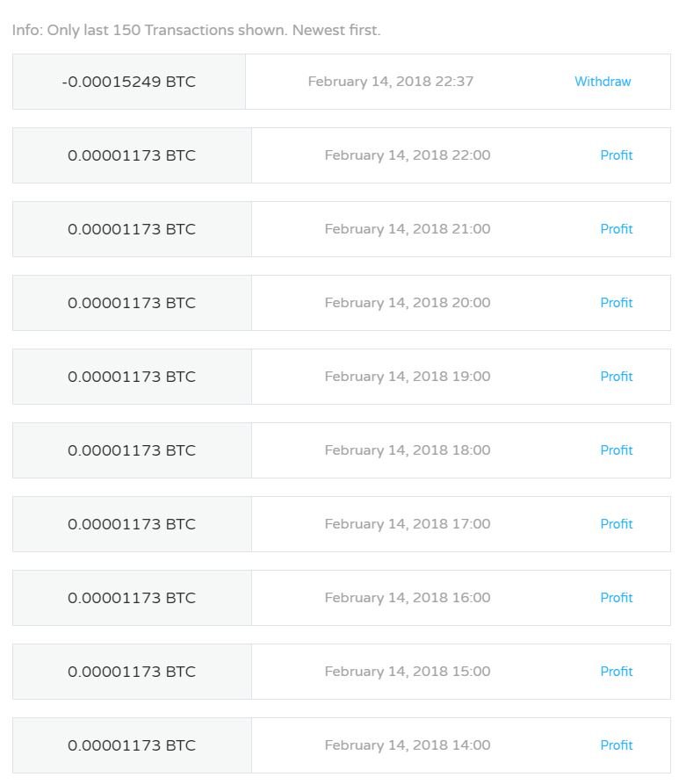Click Profit link for 20:00 transaction

[616, 303]
